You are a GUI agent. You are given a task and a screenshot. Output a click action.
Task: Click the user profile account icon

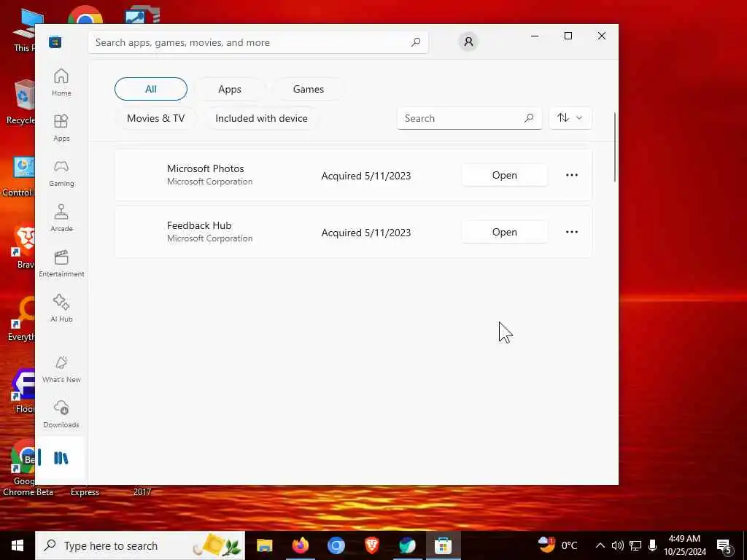point(468,42)
